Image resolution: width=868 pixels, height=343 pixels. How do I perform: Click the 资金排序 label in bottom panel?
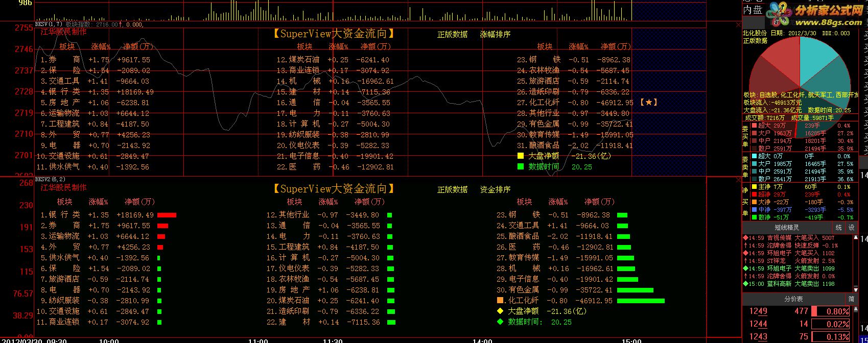pos(495,189)
